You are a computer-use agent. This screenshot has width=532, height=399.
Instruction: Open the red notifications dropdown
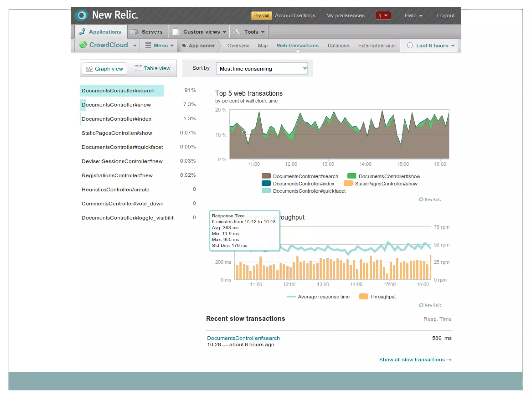(383, 16)
